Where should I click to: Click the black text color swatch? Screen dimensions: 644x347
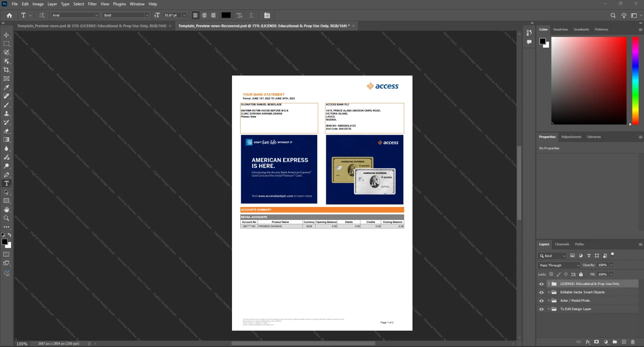click(x=226, y=15)
